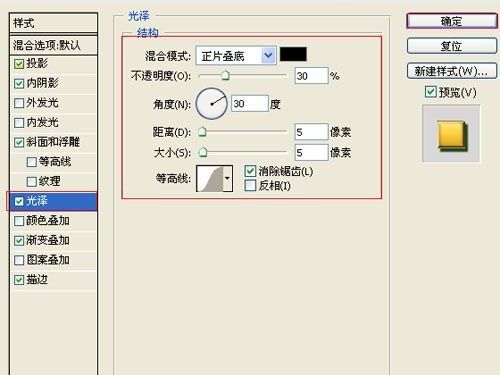The image size is (500, 375).
Task: Click the 等高线 contour curve thumbnail
Action: [x=210, y=178]
